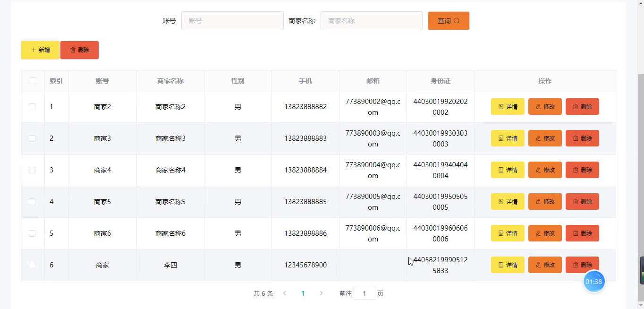Click 删除 for 李四 row
644x309 pixels.
point(582,265)
